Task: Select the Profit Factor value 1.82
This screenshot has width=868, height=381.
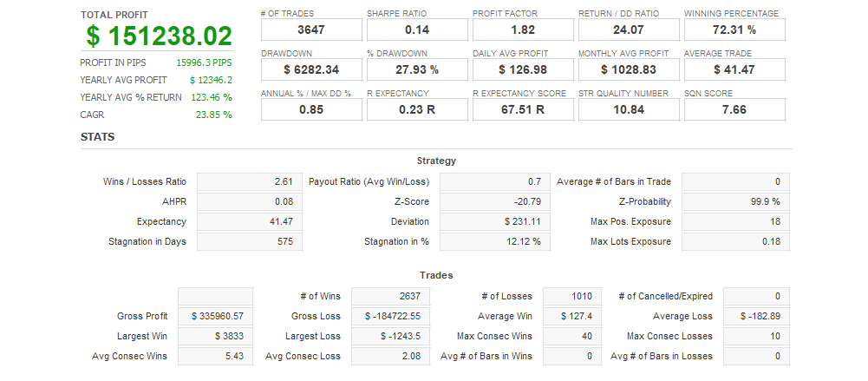Action: tap(523, 30)
